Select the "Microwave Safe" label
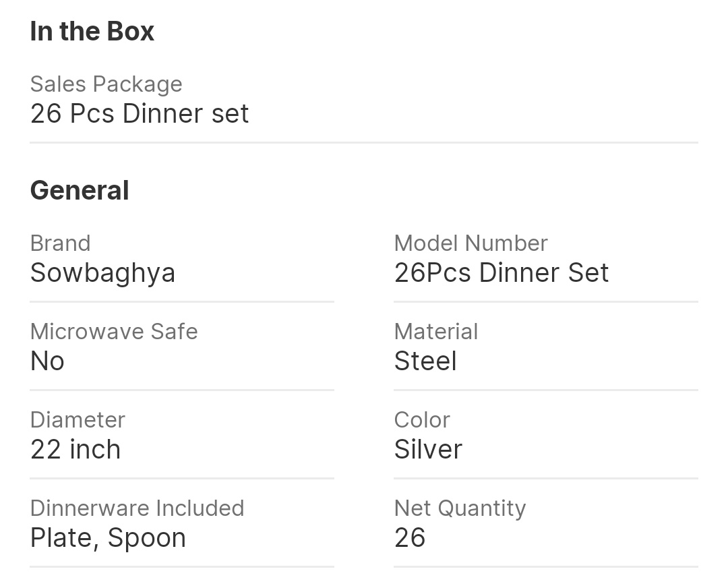The width and height of the screenshot is (728, 588). [x=114, y=332]
